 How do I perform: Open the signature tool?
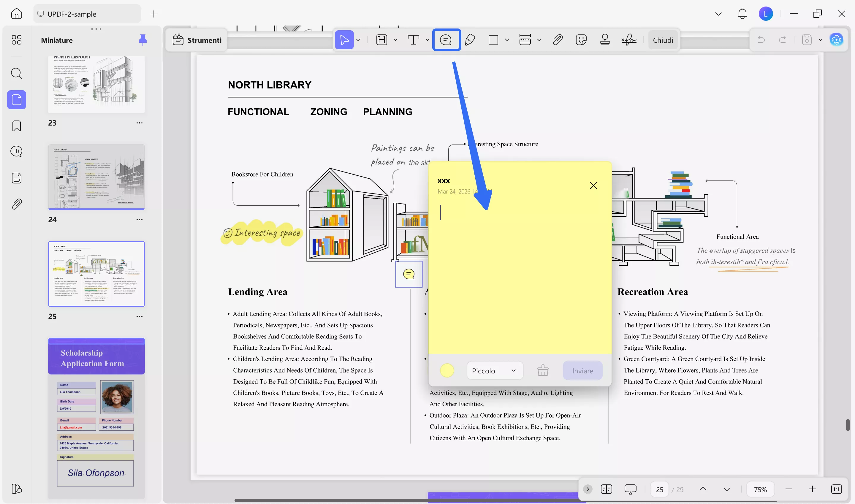pyautogui.click(x=629, y=40)
